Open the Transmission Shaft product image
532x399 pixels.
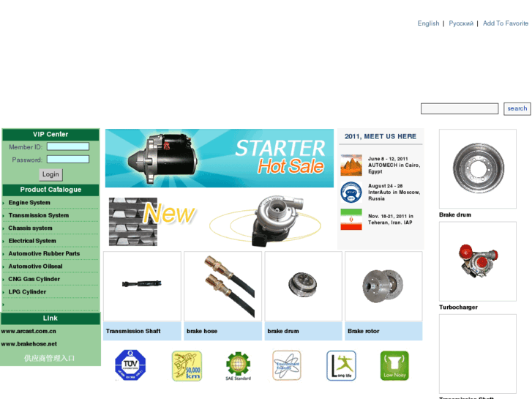click(x=142, y=286)
